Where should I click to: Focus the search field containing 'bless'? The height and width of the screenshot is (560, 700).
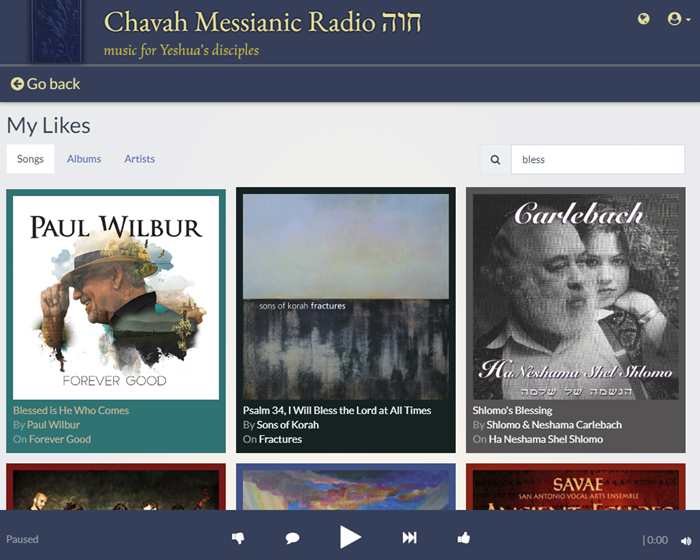click(x=598, y=159)
